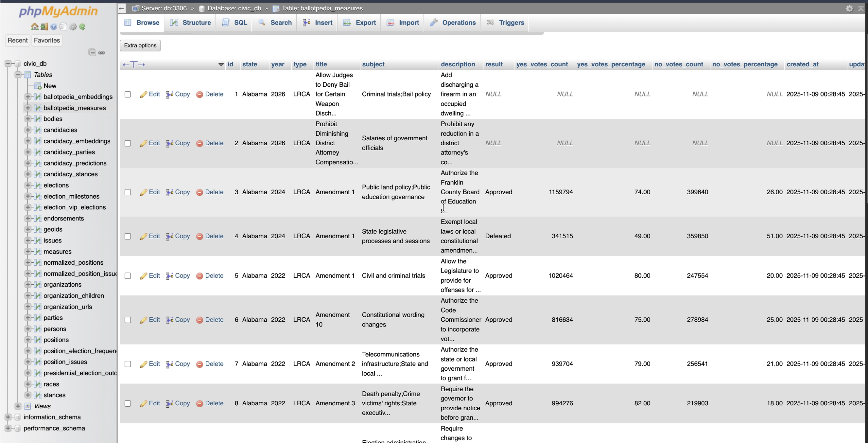868x443 pixels.
Task: Expand the candidacies table tree node
Action: point(28,130)
